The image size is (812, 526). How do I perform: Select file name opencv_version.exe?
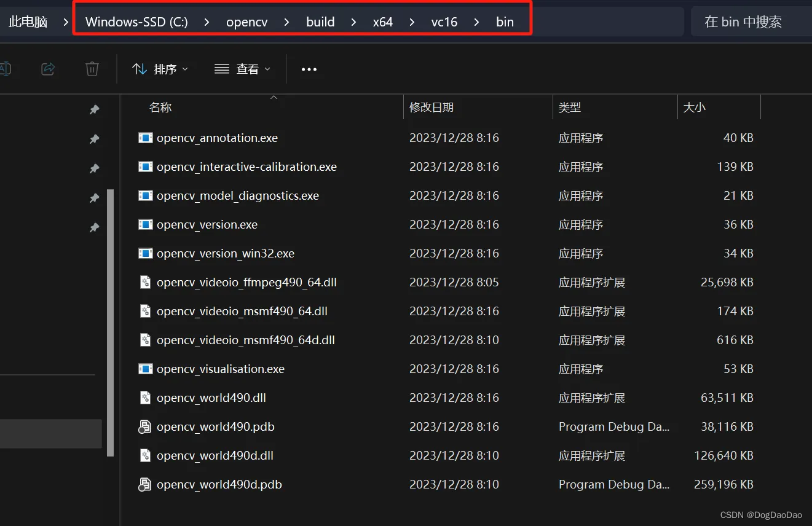click(x=207, y=225)
